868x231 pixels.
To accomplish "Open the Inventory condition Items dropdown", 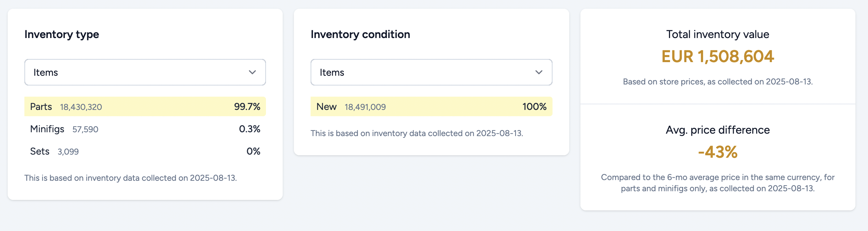I will point(431,72).
